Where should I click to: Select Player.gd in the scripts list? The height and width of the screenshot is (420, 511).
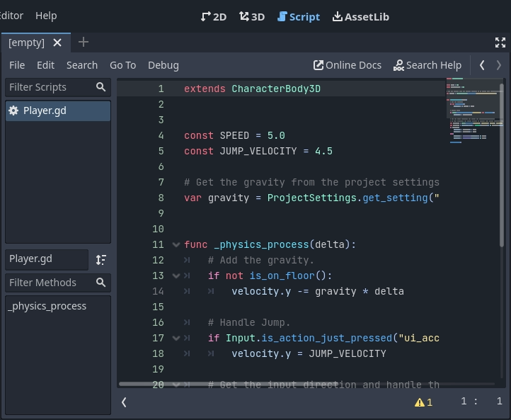click(45, 110)
